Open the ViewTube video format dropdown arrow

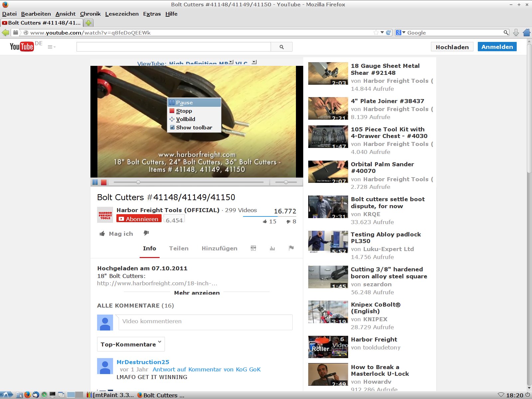(231, 62)
